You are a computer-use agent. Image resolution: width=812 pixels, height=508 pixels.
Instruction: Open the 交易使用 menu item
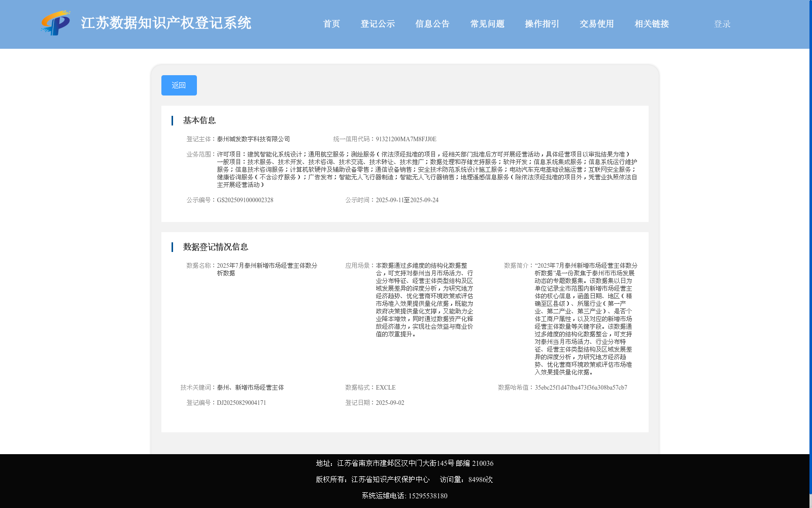tap(597, 24)
